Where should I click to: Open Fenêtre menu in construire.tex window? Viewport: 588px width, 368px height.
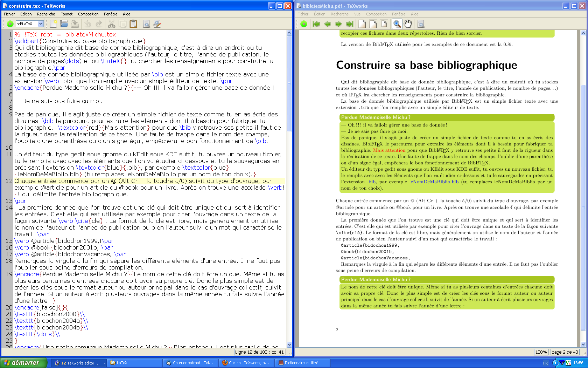[x=111, y=14]
